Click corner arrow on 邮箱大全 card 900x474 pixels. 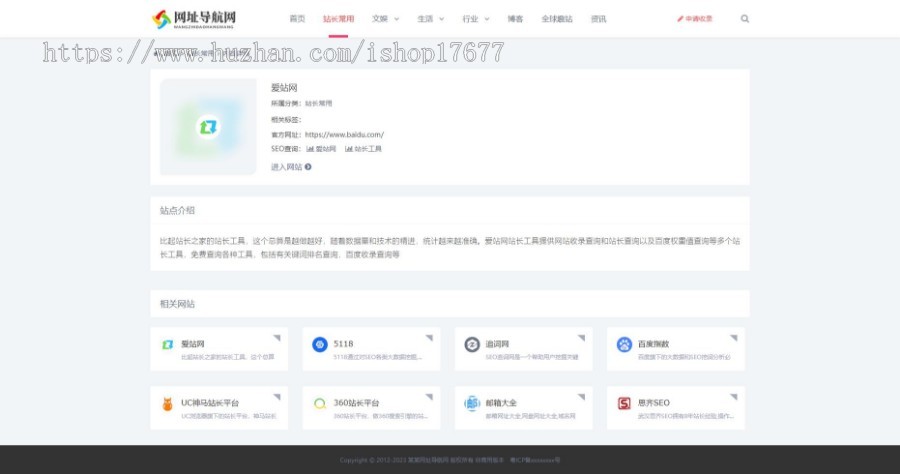[581, 397]
